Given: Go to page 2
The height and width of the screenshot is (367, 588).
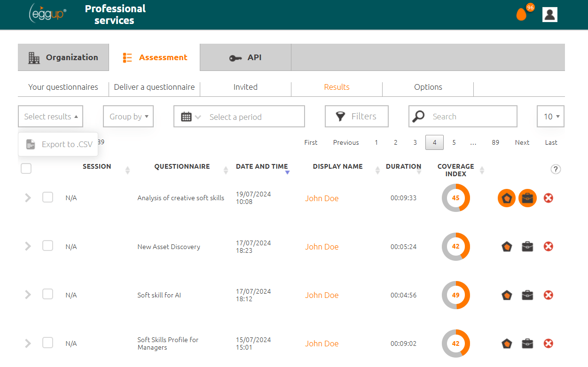Looking at the screenshot, I should 396,142.
